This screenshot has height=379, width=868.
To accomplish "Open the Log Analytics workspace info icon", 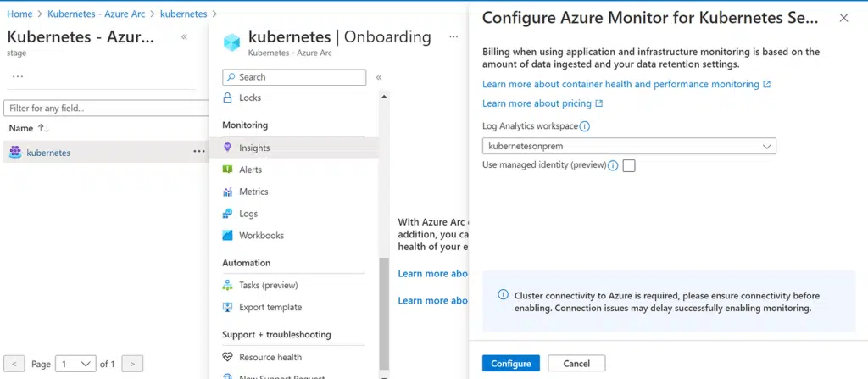I will point(585,126).
